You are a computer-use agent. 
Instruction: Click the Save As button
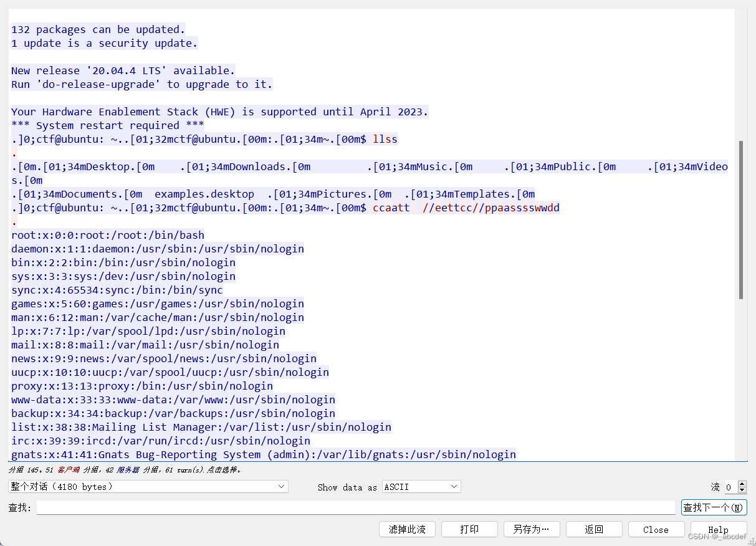[532, 529]
